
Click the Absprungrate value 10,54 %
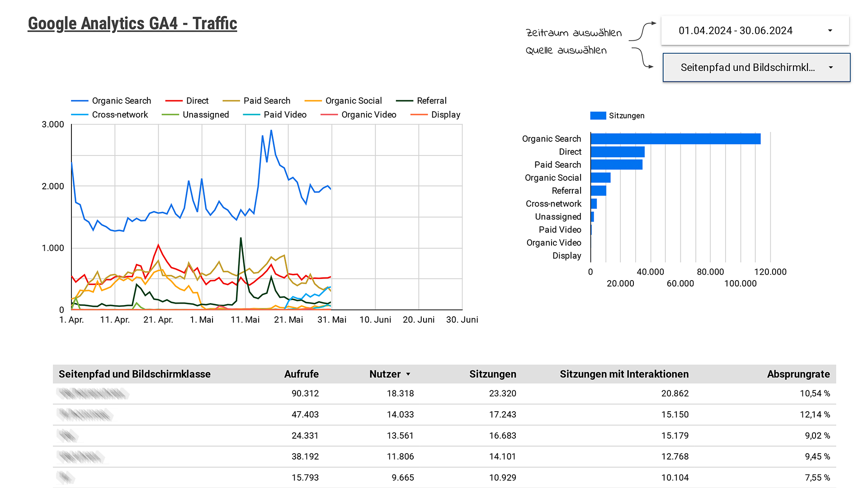(x=815, y=394)
